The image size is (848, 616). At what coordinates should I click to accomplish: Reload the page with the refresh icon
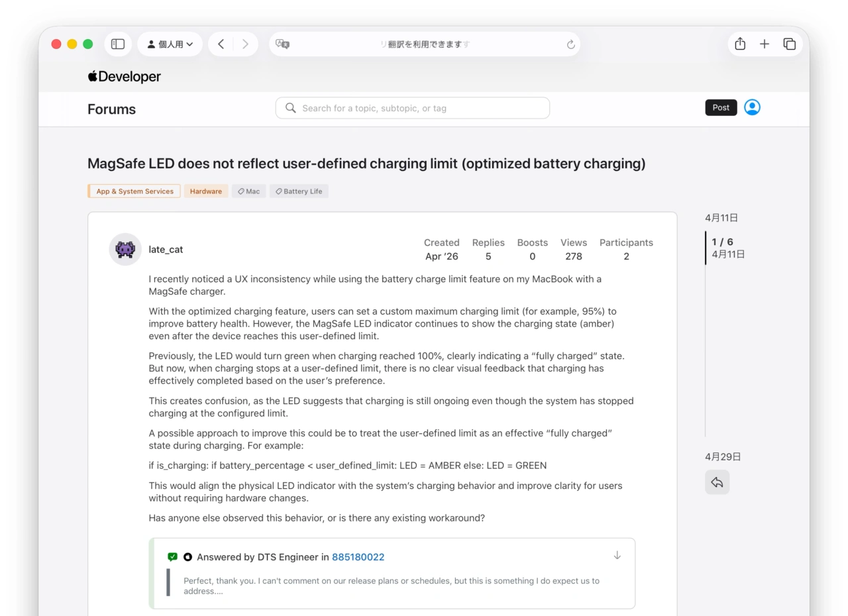pos(570,44)
